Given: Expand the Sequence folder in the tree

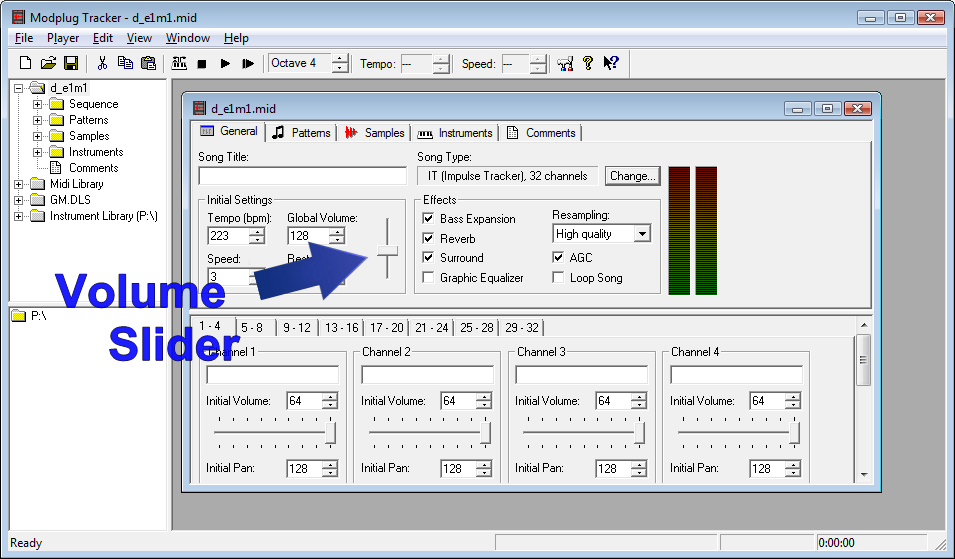Looking at the screenshot, I should click(37, 104).
